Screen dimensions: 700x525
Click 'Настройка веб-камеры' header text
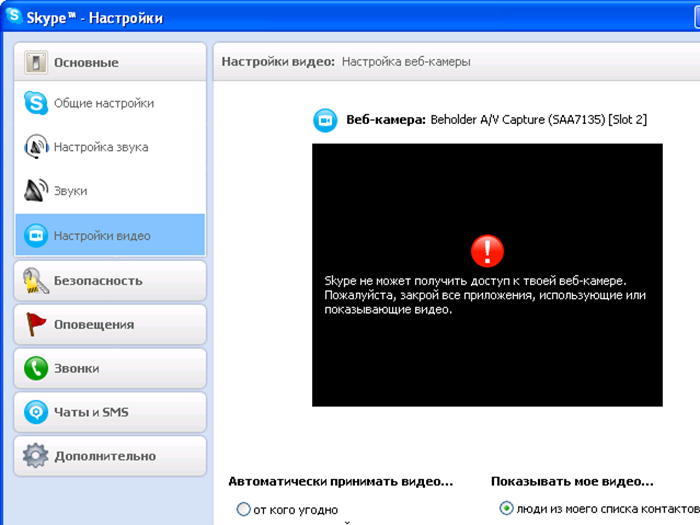point(406,62)
